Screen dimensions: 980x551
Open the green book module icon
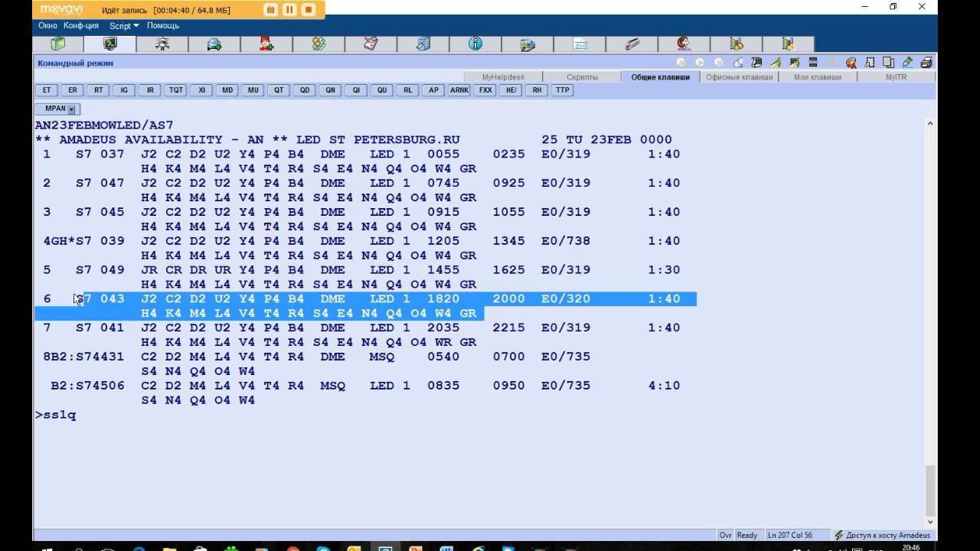coord(58,44)
